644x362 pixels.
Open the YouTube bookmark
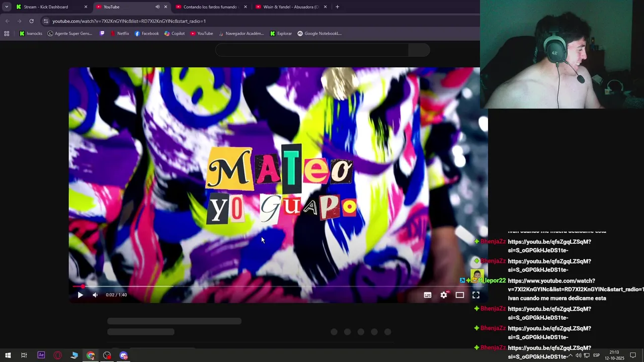pos(201,34)
